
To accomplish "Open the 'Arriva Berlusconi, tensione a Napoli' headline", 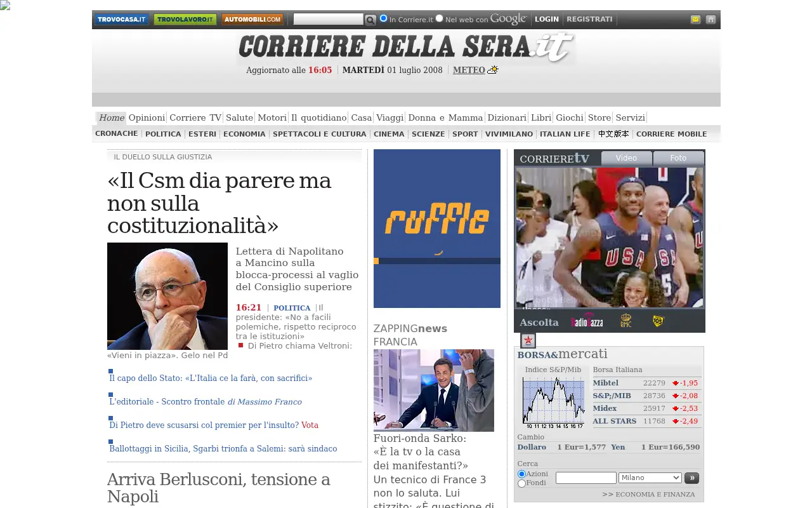I will [x=219, y=487].
